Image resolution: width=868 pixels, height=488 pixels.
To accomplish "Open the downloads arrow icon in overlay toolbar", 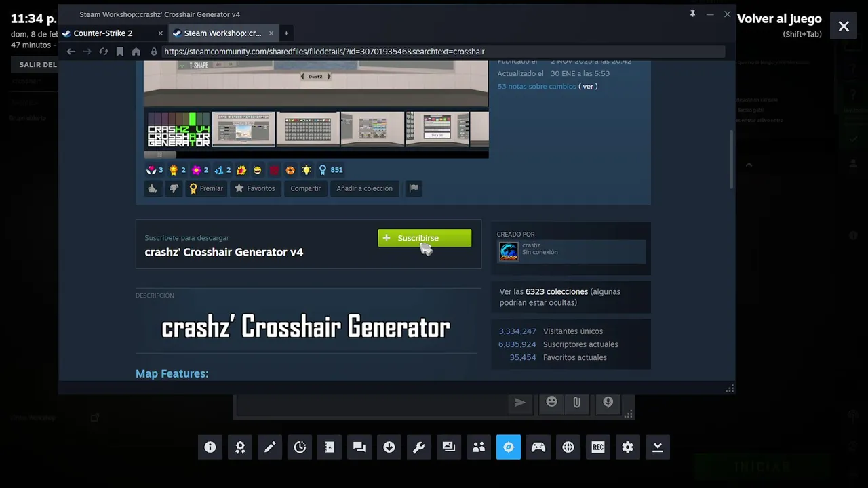I will (389, 447).
